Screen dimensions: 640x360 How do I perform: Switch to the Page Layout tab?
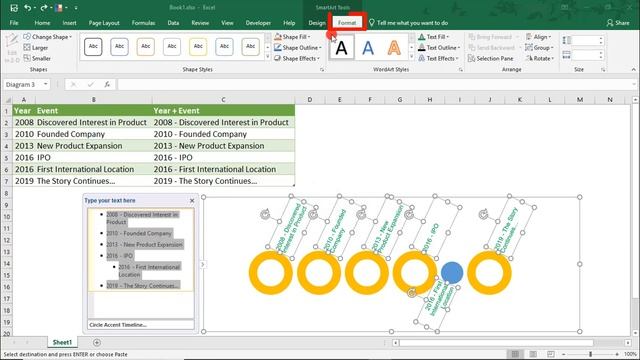[104, 23]
